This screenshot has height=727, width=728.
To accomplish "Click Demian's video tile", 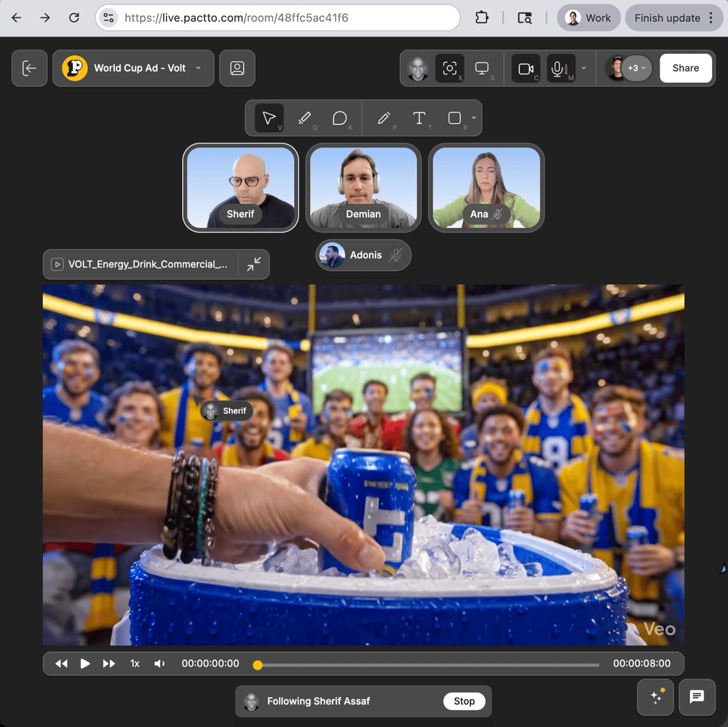I will [x=363, y=188].
